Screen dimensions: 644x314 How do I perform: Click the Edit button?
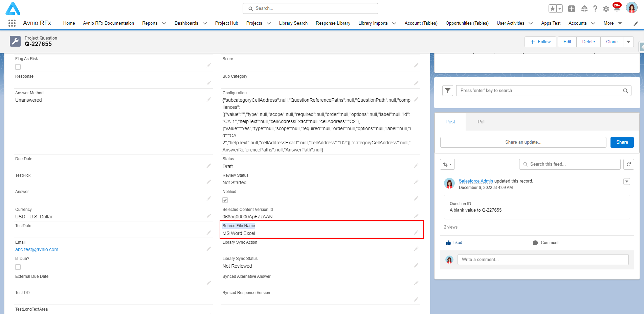(567, 42)
